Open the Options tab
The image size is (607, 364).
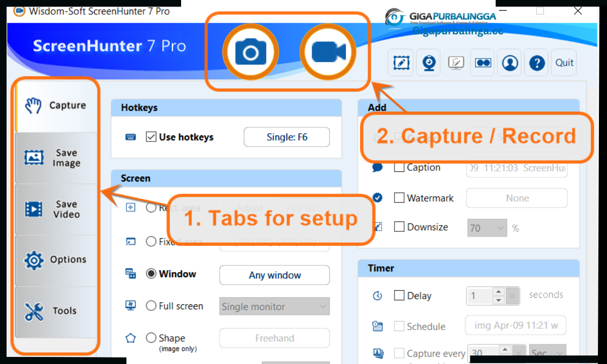point(56,260)
